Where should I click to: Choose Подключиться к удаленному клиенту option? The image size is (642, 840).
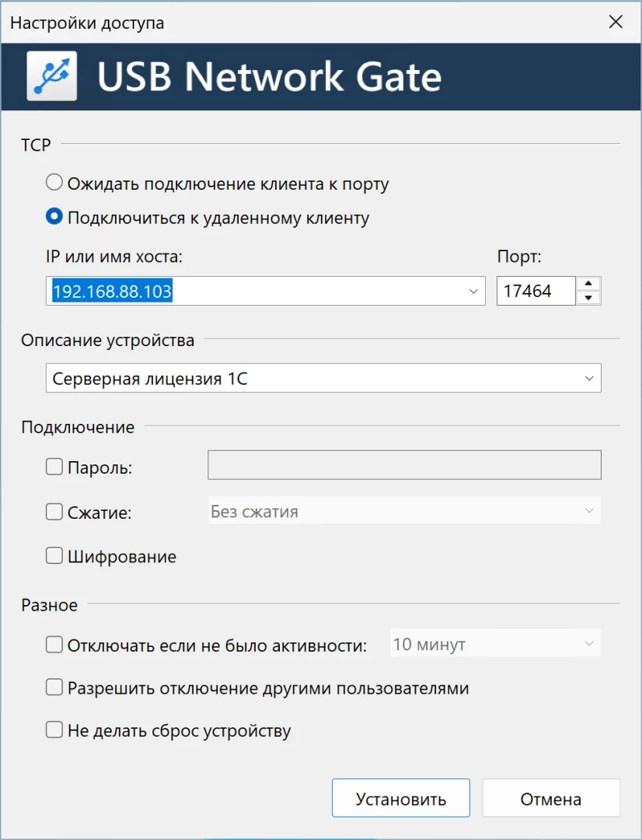[54, 217]
